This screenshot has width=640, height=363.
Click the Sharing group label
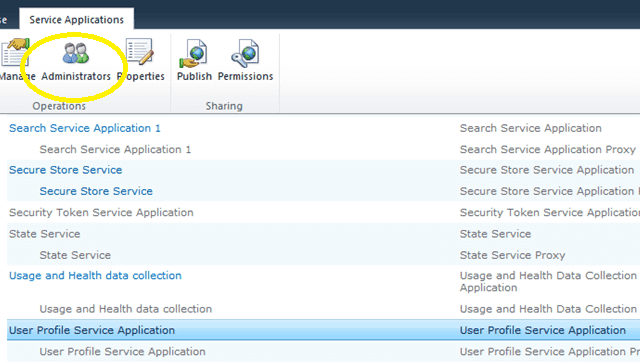click(224, 106)
